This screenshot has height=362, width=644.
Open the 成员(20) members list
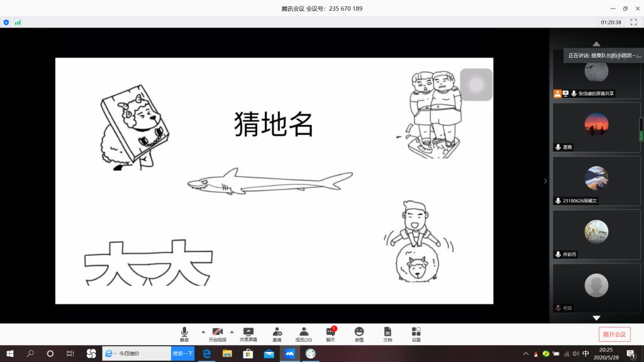point(304,334)
